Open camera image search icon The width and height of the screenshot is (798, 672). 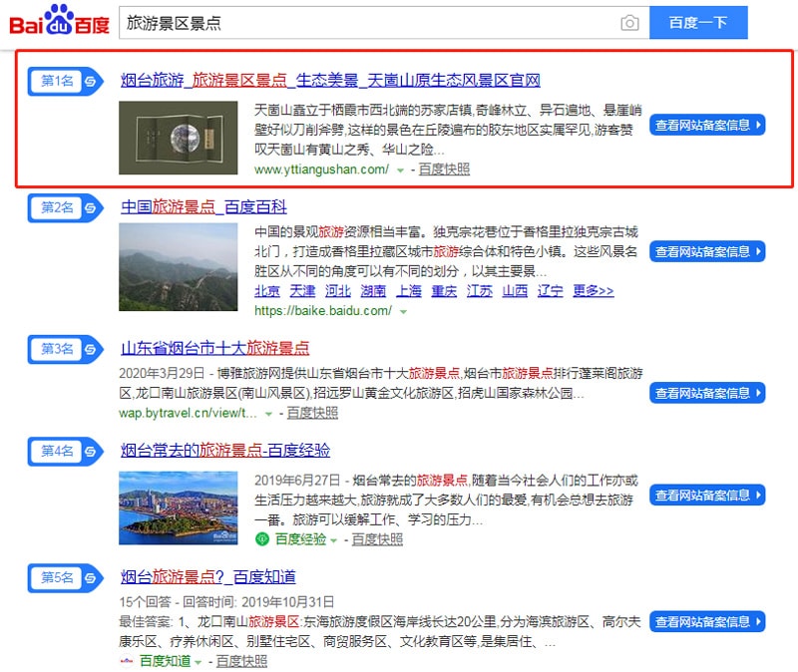coord(629,23)
